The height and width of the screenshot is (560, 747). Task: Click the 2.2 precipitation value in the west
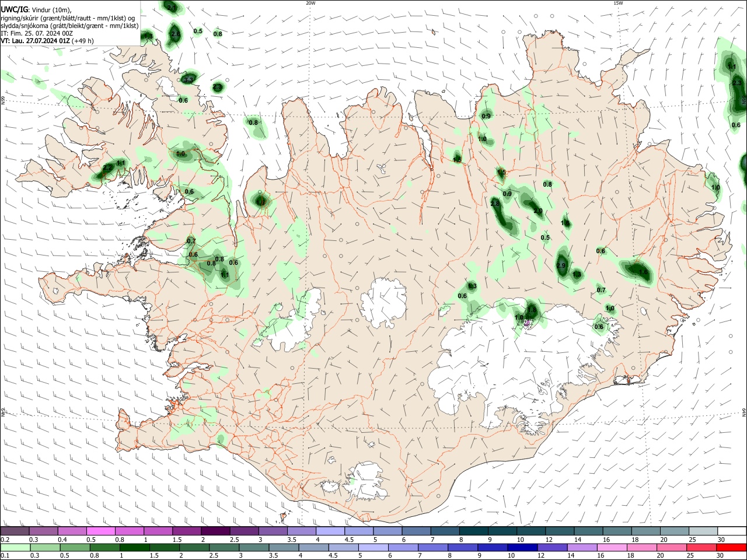click(x=107, y=167)
